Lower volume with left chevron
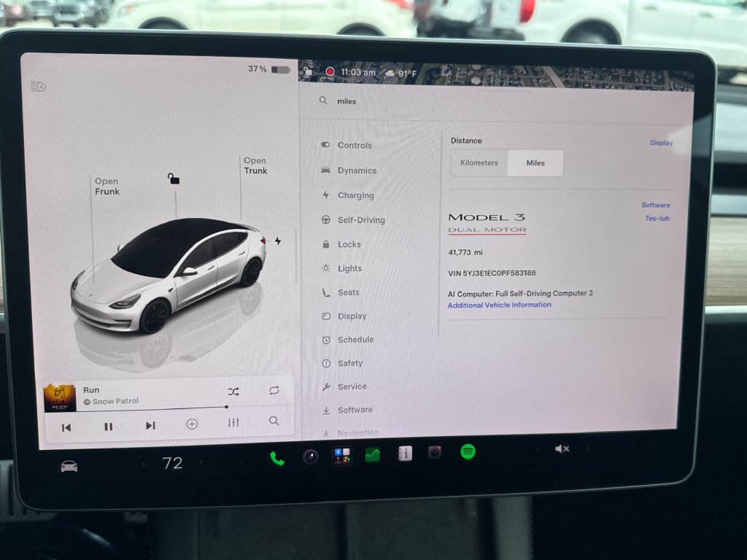 pos(538,449)
